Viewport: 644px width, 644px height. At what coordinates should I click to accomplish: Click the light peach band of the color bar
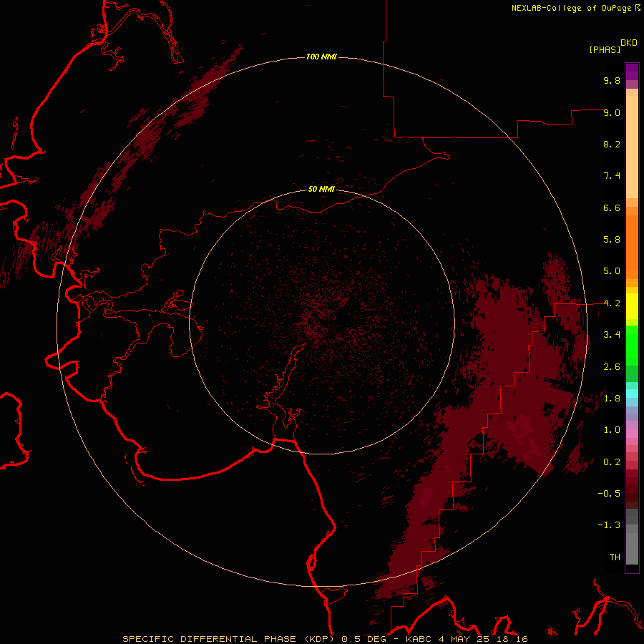(632, 147)
